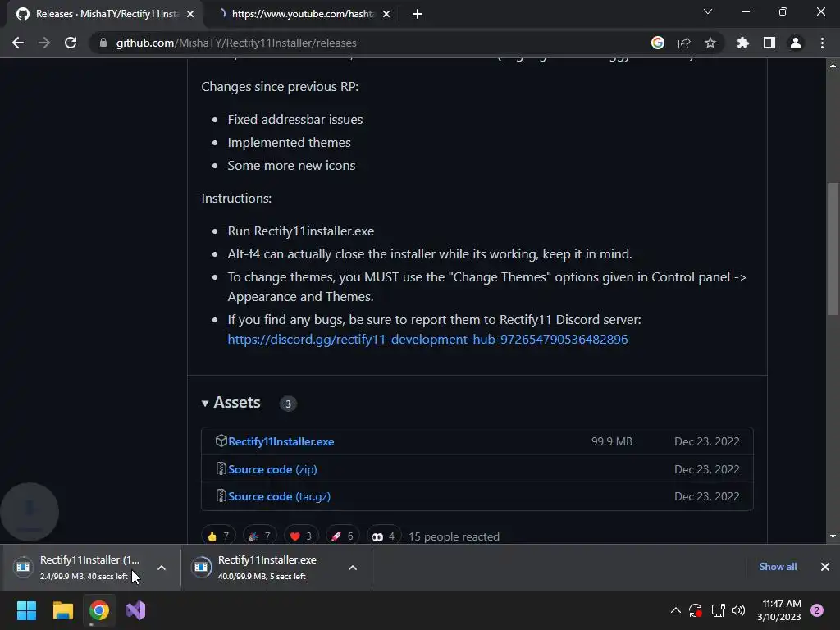
Task: Open the tab search chevron
Action: click(x=708, y=11)
